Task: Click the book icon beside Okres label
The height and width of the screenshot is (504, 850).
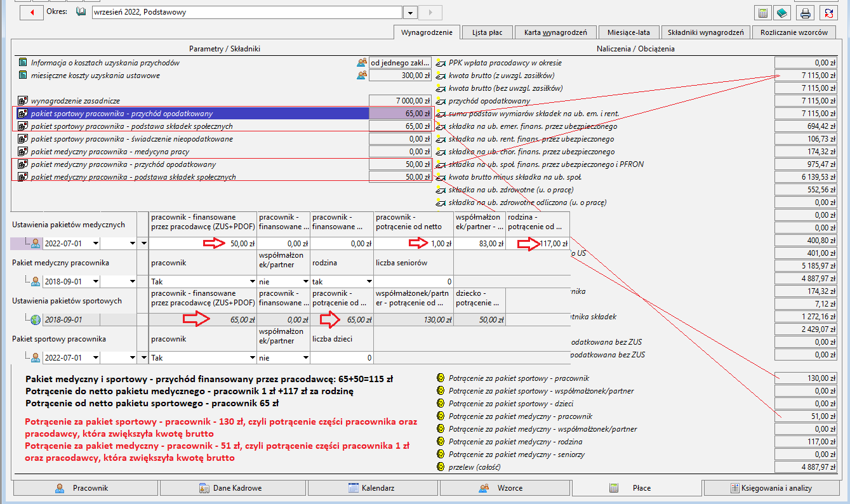Action: pyautogui.click(x=81, y=12)
